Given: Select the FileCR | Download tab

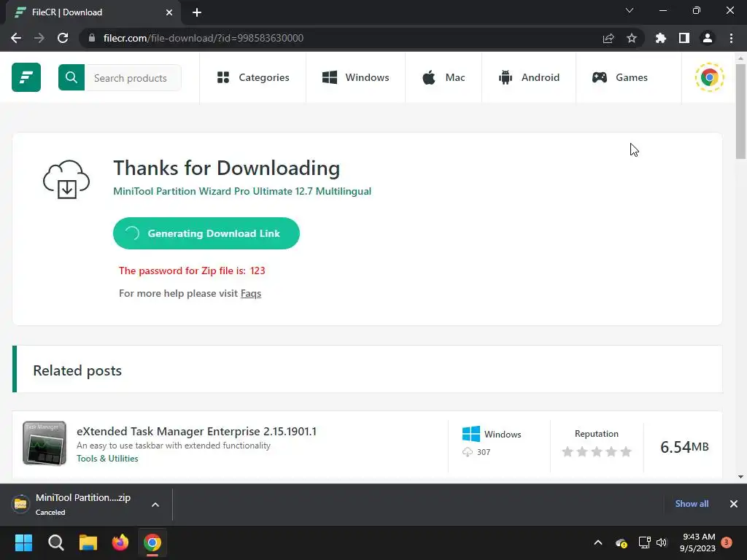Looking at the screenshot, I should coord(93,12).
